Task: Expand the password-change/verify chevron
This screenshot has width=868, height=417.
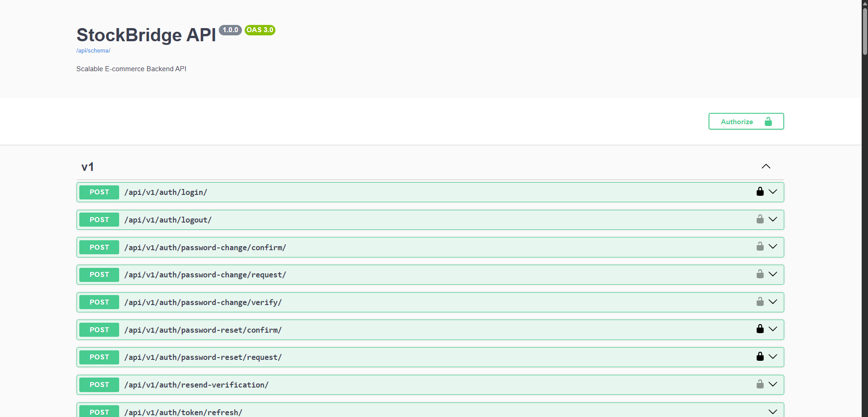Action: (773, 301)
